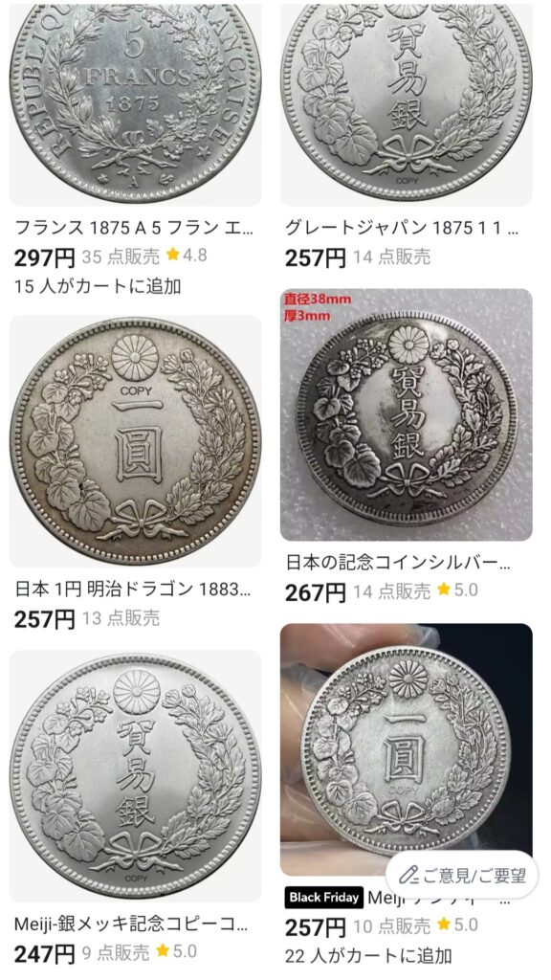Open the 一圓 coin image with COPY under chrysanthemum
551x980 pixels.
tap(136, 441)
